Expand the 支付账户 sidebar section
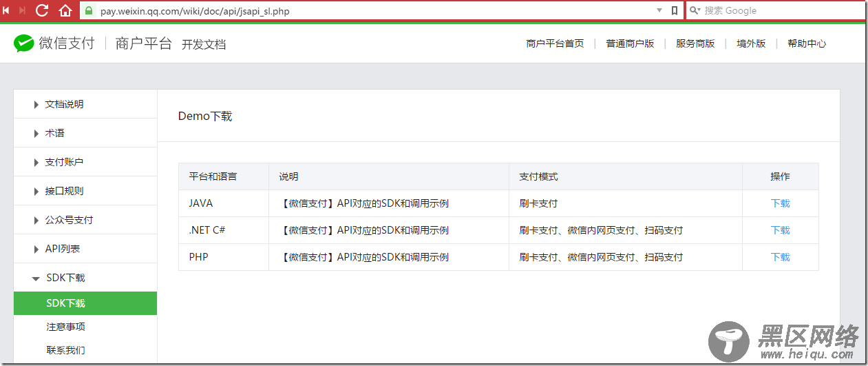868x366 pixels. click(85, 162)
